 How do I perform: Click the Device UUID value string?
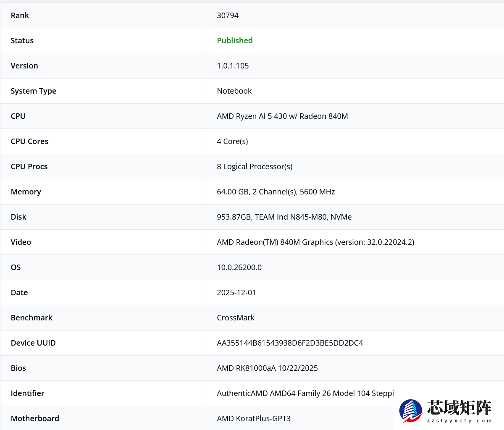(290, 343)
